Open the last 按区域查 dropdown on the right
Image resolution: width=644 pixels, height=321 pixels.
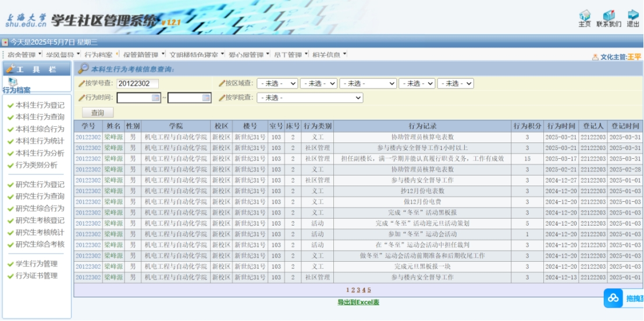tap(455, 84)
